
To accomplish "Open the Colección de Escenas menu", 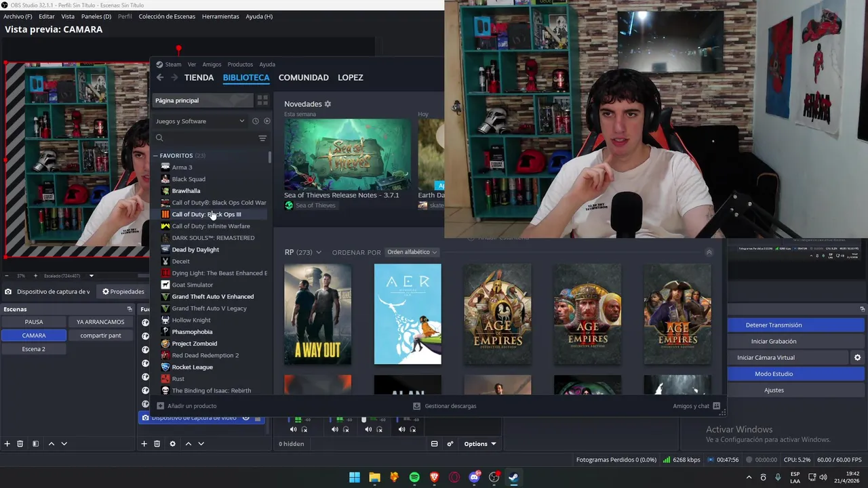I will (x=167, y=16).
